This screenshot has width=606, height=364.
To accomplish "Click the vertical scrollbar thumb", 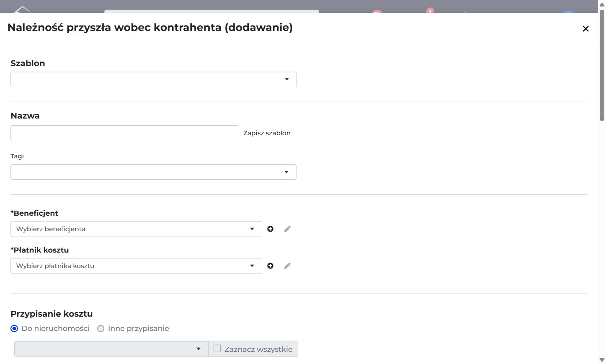I will coord(602,65).
